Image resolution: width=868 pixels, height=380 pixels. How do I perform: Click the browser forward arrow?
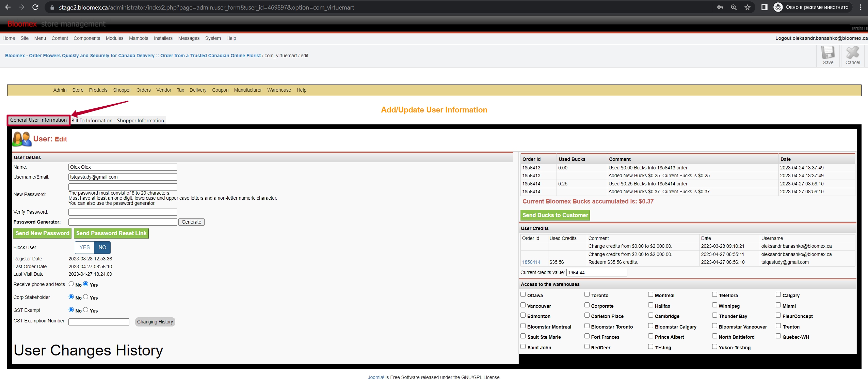[21, 7]
